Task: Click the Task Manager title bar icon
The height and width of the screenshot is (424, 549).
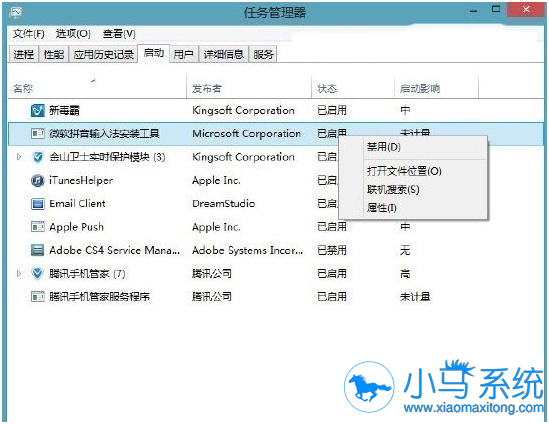Action: pos(16,13)
